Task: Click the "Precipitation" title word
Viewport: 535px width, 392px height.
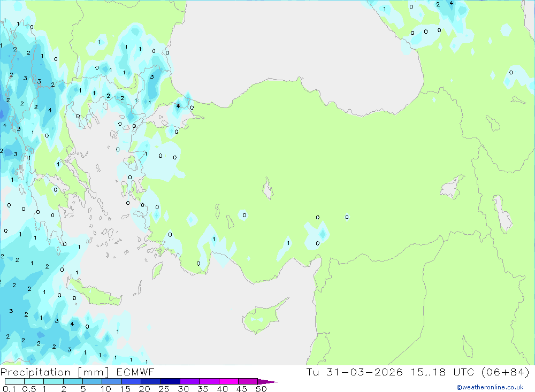Action: click(x=35, y=372)
